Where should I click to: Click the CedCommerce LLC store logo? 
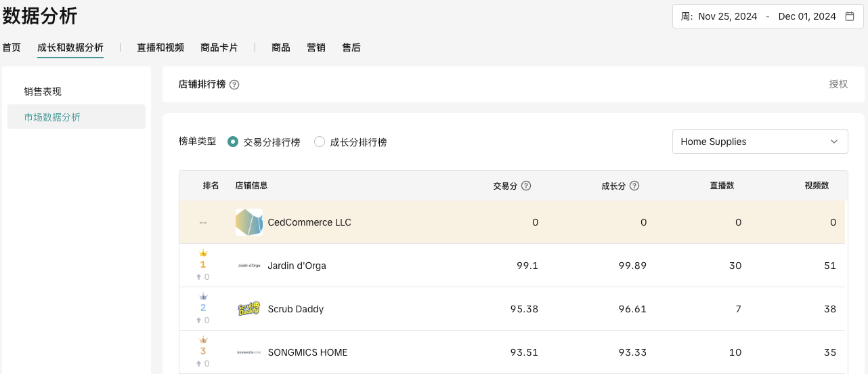[248, 222]
